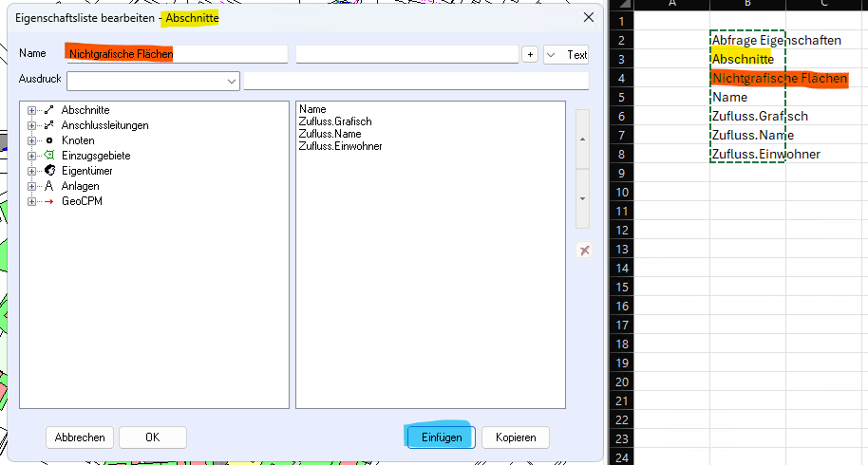Viewport: 868px width, 465px height.
Task: Move the selected property up in the list
Action: 583,139
